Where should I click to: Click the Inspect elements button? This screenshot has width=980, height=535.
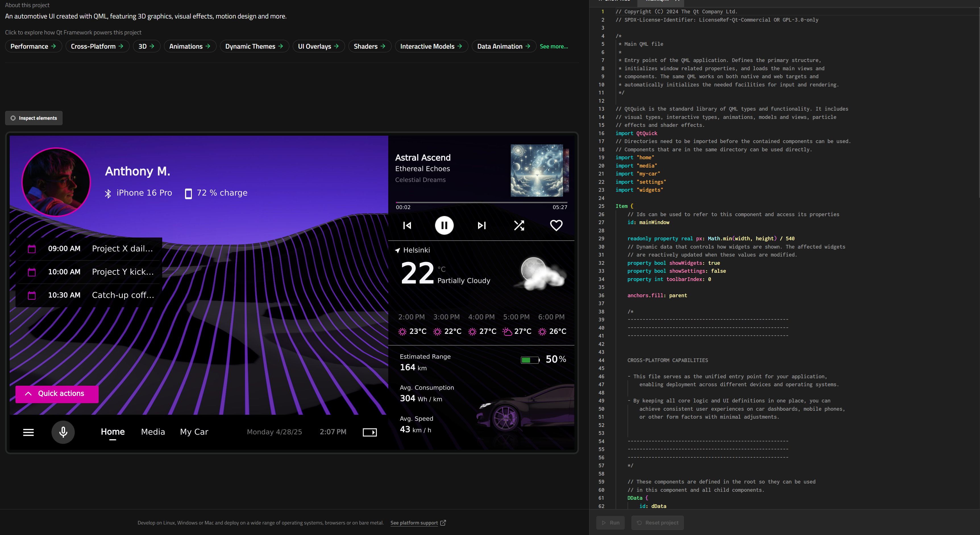coord(34,118)
